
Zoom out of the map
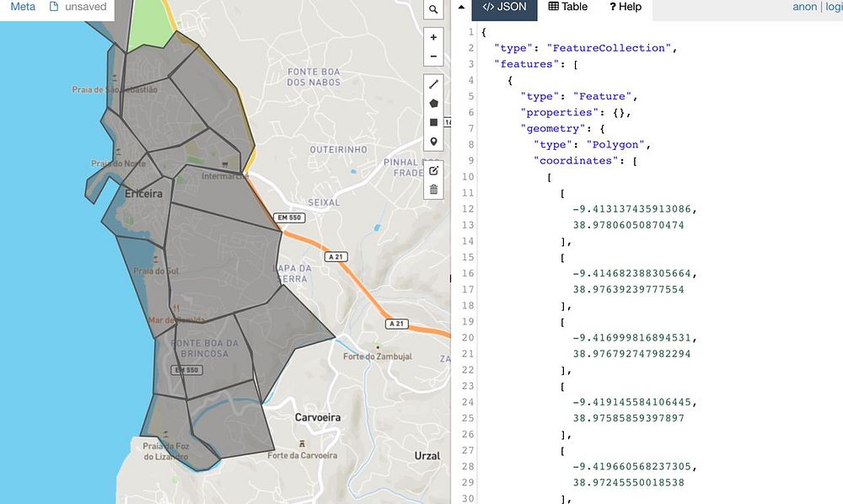[433, 56]
